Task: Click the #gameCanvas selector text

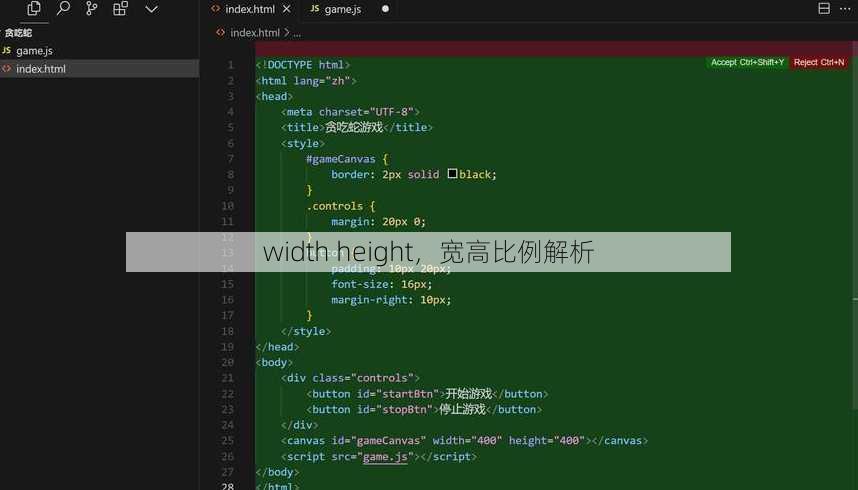Action: point(340,159)
